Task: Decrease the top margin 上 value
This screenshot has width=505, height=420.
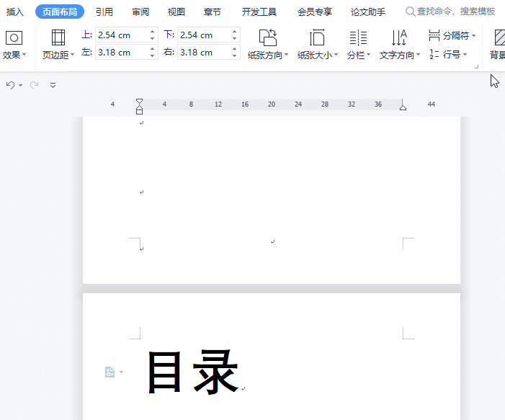Action: coord(152,38)
